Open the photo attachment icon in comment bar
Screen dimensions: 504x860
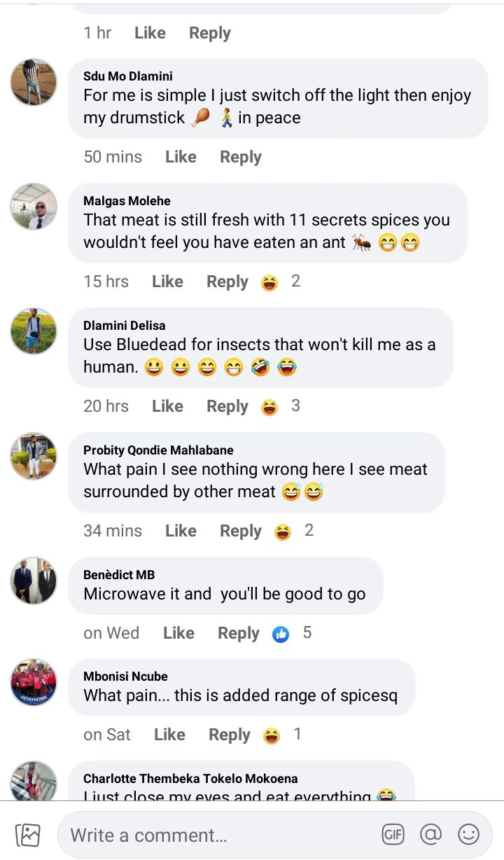(x=28, y=835)
